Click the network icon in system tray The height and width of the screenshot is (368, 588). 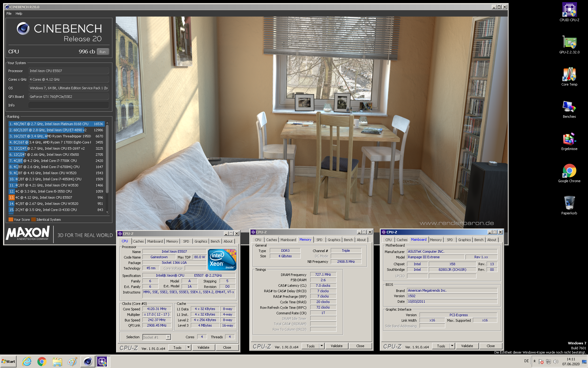[x=548, y=362]
